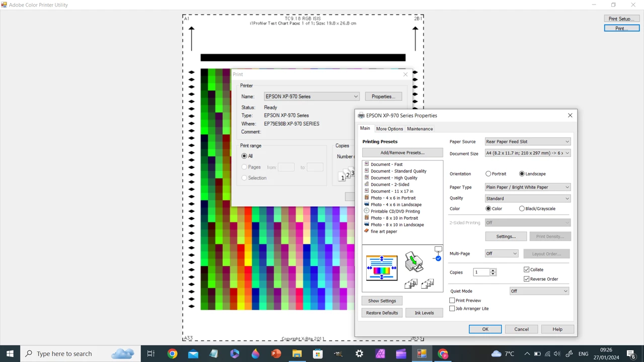Select the 'Document - 2-Sided' preset

390,185
